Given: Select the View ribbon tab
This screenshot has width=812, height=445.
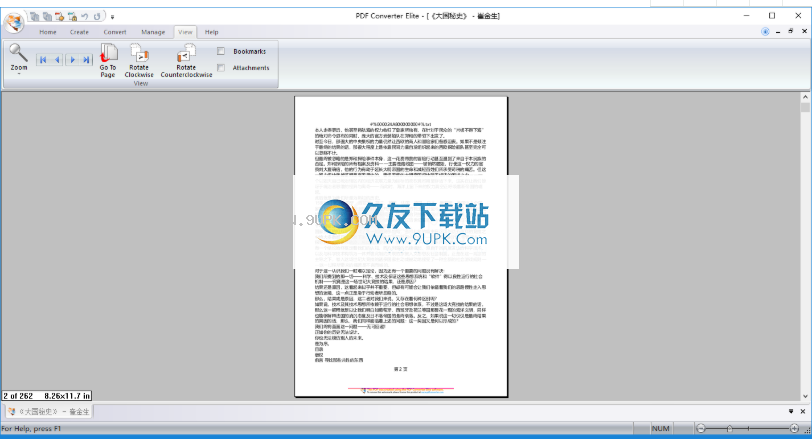Looking at the screenshot, I should click(x=185, y=32).
